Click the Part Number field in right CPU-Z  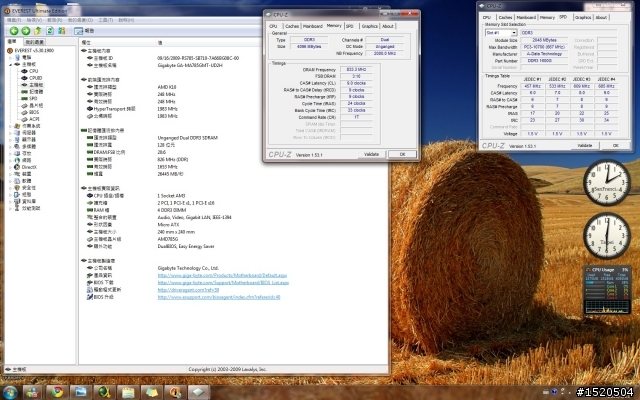coord(544,60)
